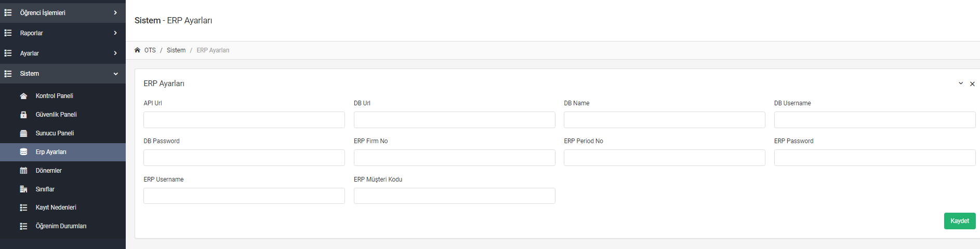The image size is (980, 249).
Task: Expand the Raporlar menu arrow
Action: coord(115,33)
